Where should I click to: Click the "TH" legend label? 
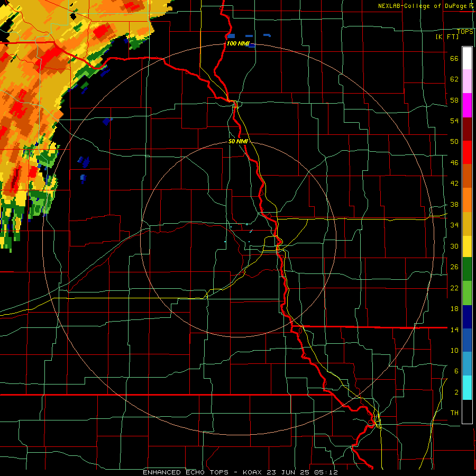[454, 413]
